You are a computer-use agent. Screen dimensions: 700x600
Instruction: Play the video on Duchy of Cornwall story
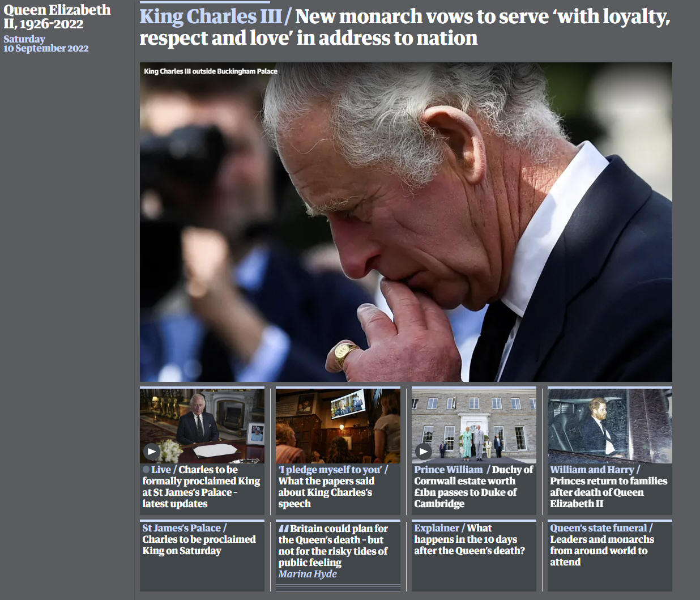423,452
